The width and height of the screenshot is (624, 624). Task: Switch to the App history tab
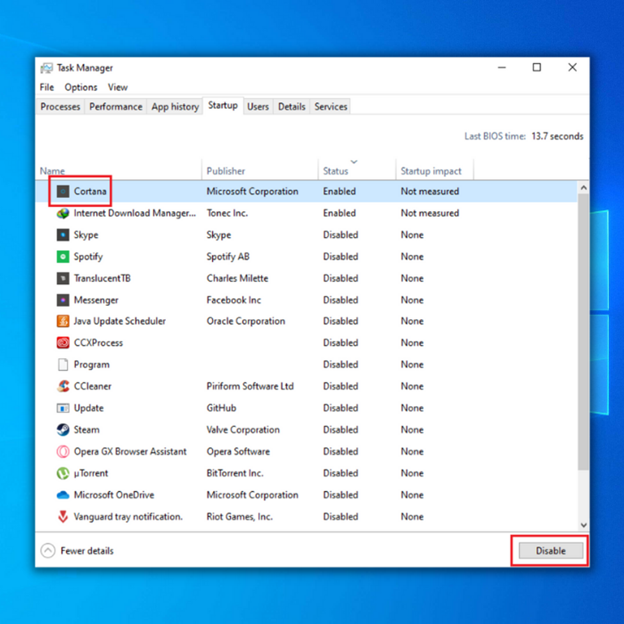(175, 107)
